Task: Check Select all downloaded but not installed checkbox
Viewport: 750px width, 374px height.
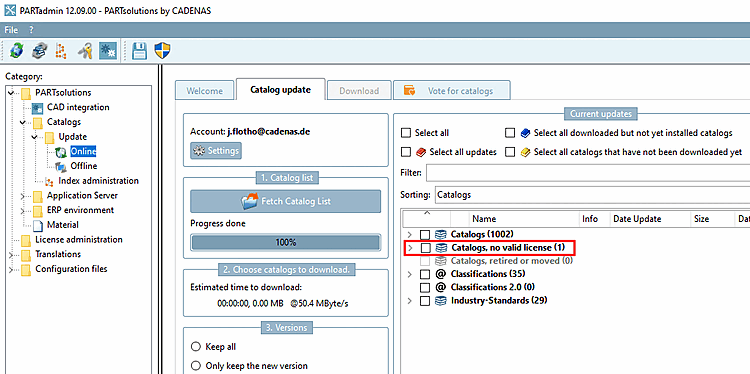Action: (x=510, y=132)
